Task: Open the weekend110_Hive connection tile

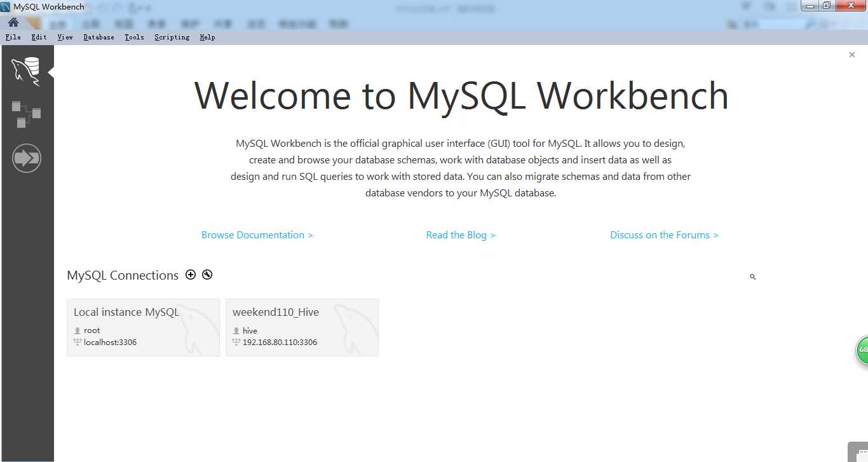Action: pos(302,327)
